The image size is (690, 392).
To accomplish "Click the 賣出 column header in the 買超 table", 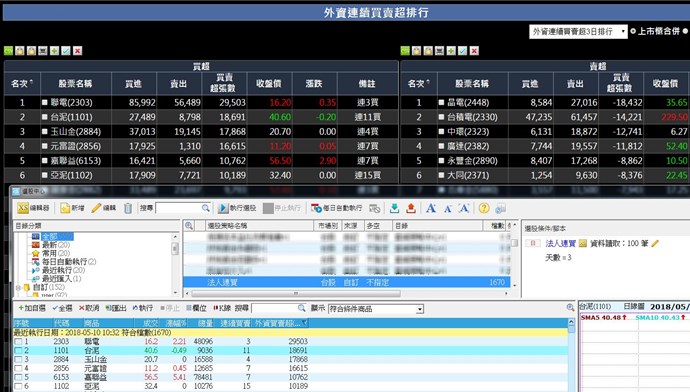I will [x=179, y=84].
